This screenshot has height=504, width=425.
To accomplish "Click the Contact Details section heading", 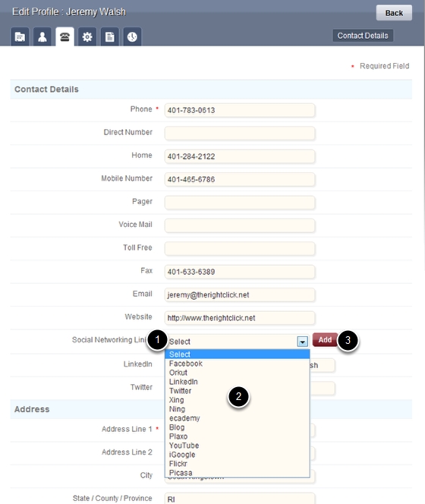I will pos(46,90).
